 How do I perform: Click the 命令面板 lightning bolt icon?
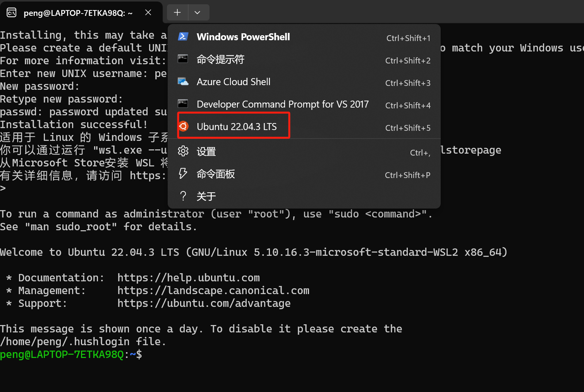click(183, 174)
